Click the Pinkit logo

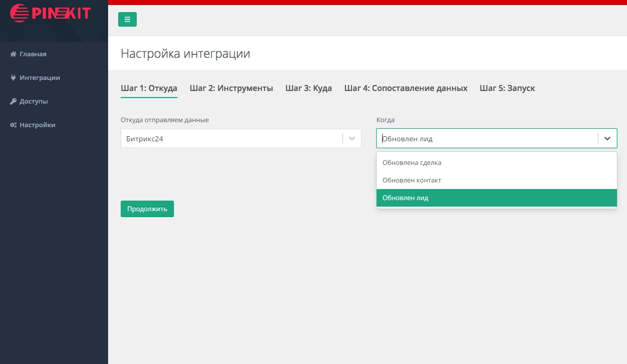[x=50, y=13]
